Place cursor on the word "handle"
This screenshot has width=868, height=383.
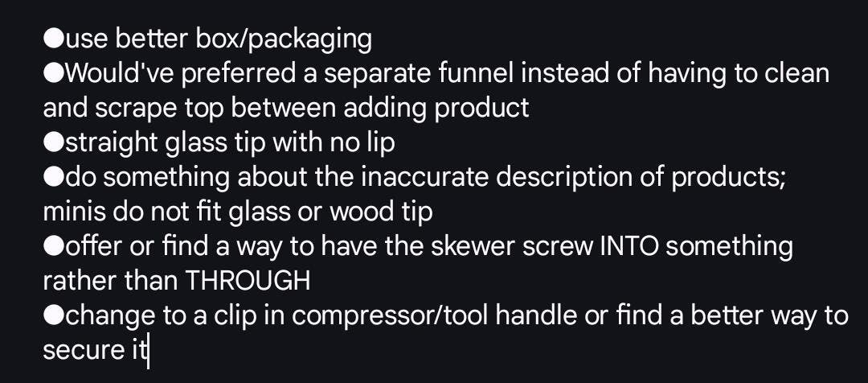click(x=538, y=315)
